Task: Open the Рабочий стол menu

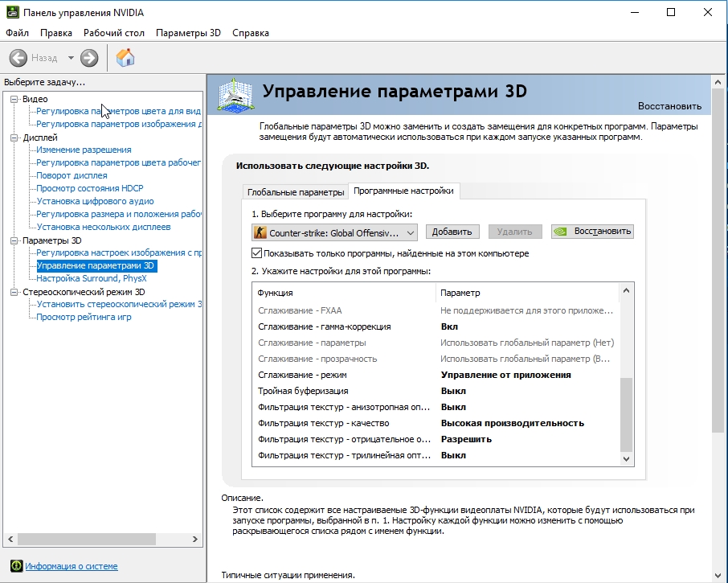Action: [x=114, y=33]
